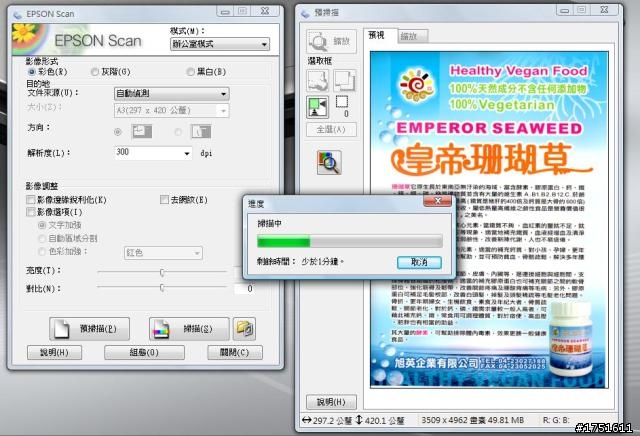
Task: Close the 進度 progress dialog
Action: point(437,201)
